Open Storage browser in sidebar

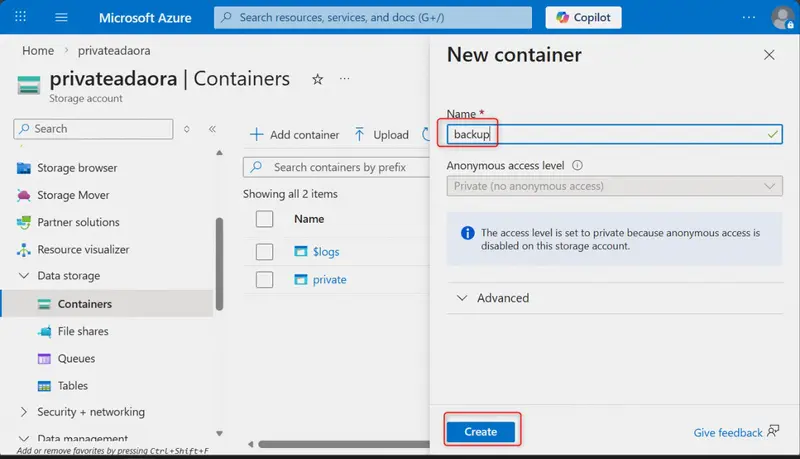click(x=77, y=168)
